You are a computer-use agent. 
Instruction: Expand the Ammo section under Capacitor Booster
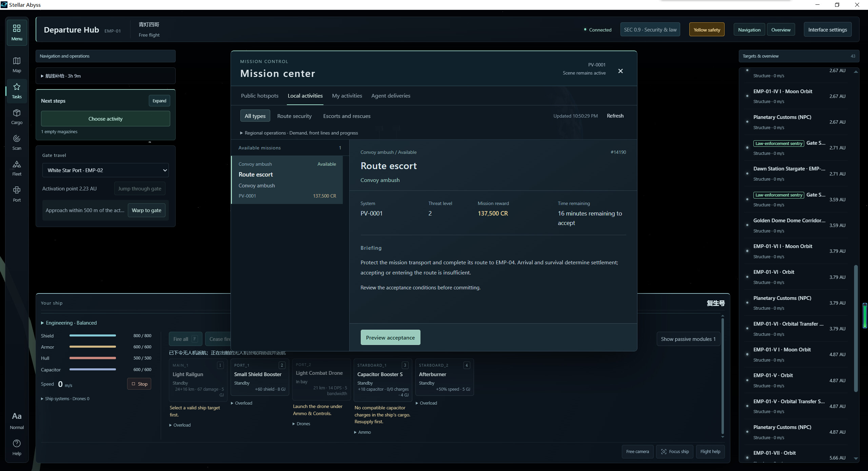click(x=362, y=432)
